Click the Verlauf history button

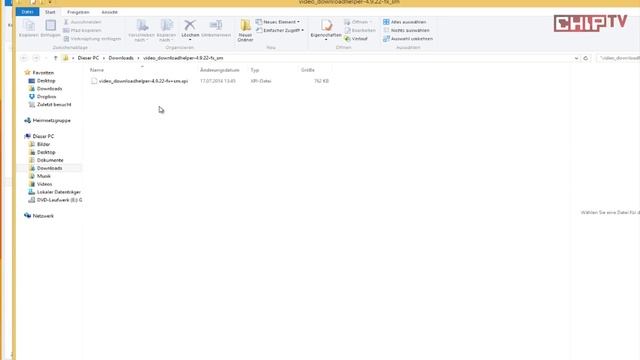click(x=356, y=39)
